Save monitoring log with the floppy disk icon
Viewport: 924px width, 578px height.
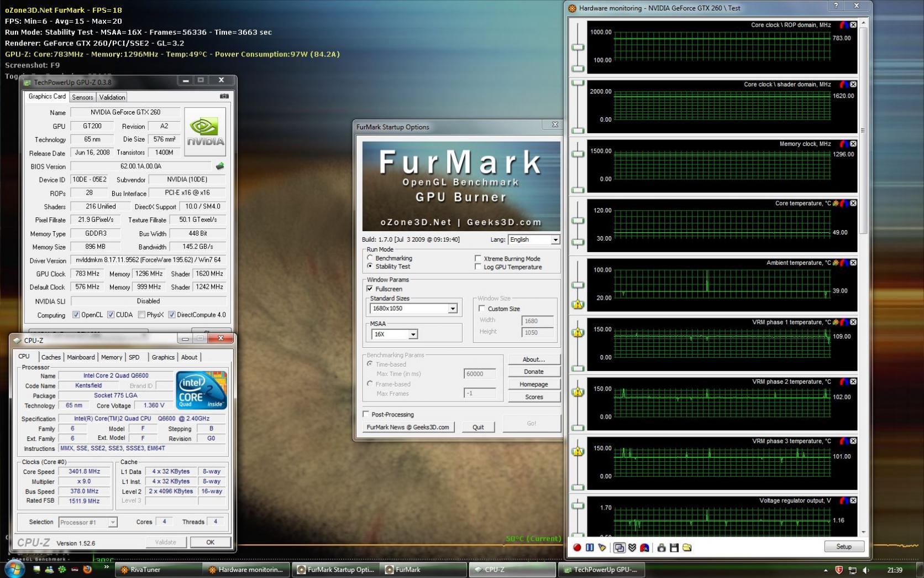(674, 548)
